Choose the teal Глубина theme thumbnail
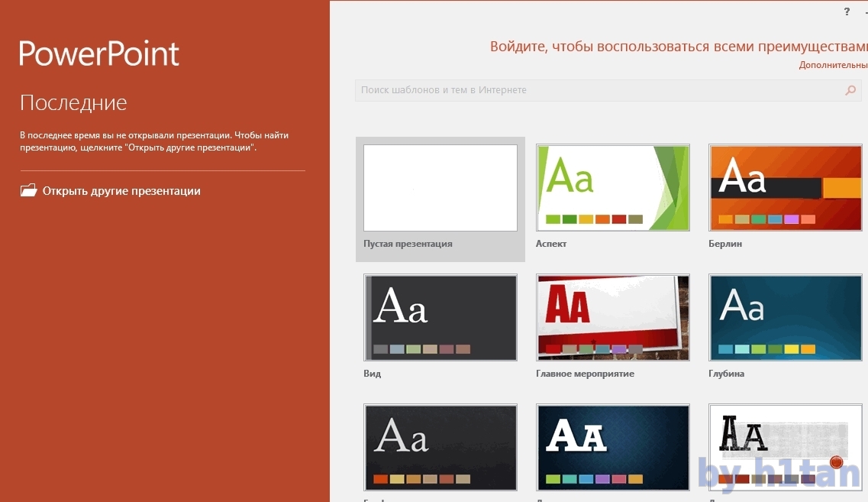 pos(786,318)
